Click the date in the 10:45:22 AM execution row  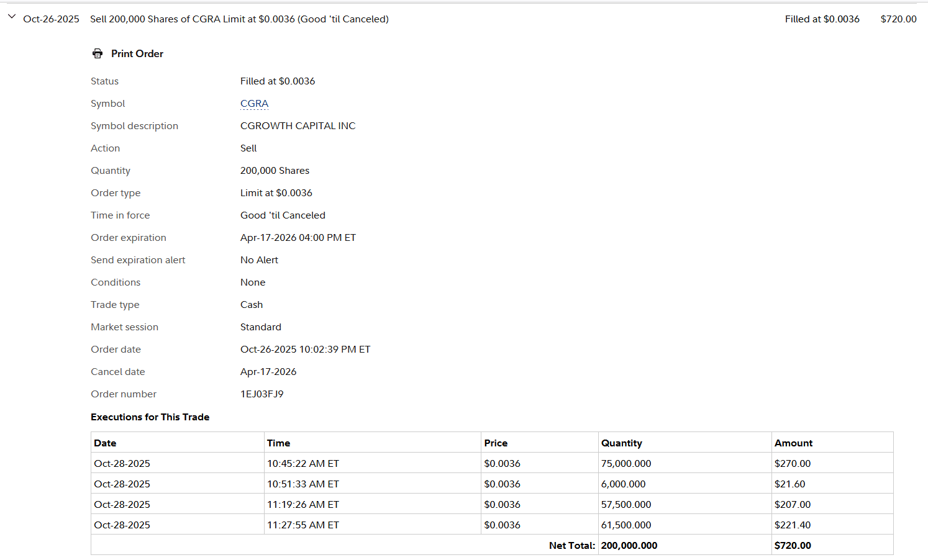[122, 464]
